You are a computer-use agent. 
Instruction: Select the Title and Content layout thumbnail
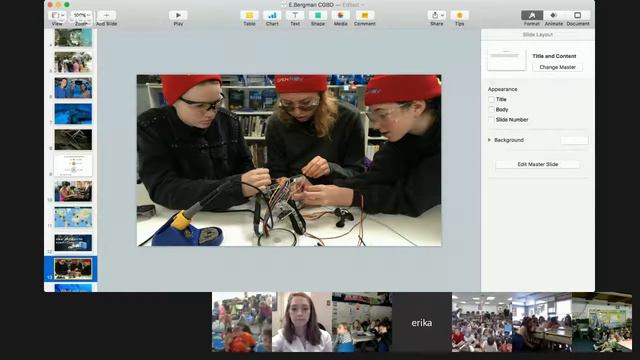[507, 60]
